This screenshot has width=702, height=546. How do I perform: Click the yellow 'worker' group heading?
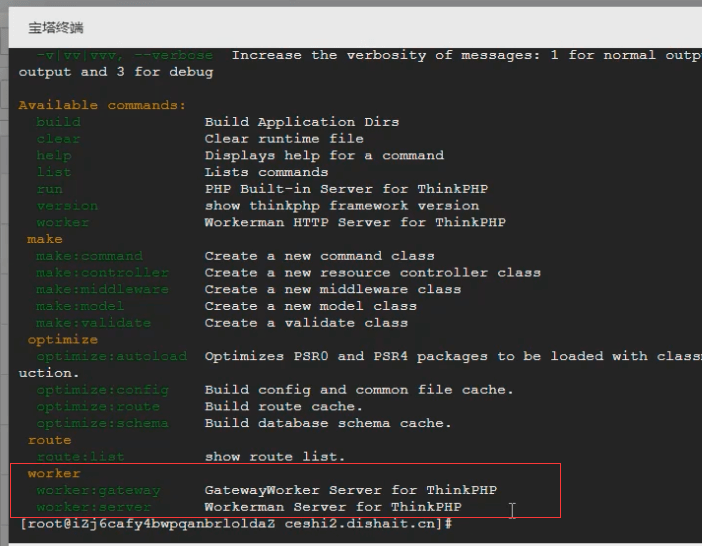point(54,473)
